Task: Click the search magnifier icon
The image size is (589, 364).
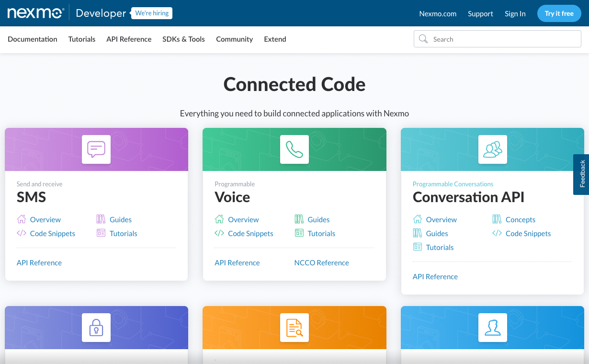Action: 423,39
